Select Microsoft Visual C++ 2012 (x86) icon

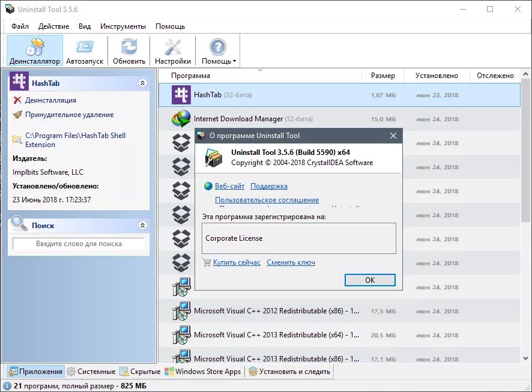click(181, 310)
